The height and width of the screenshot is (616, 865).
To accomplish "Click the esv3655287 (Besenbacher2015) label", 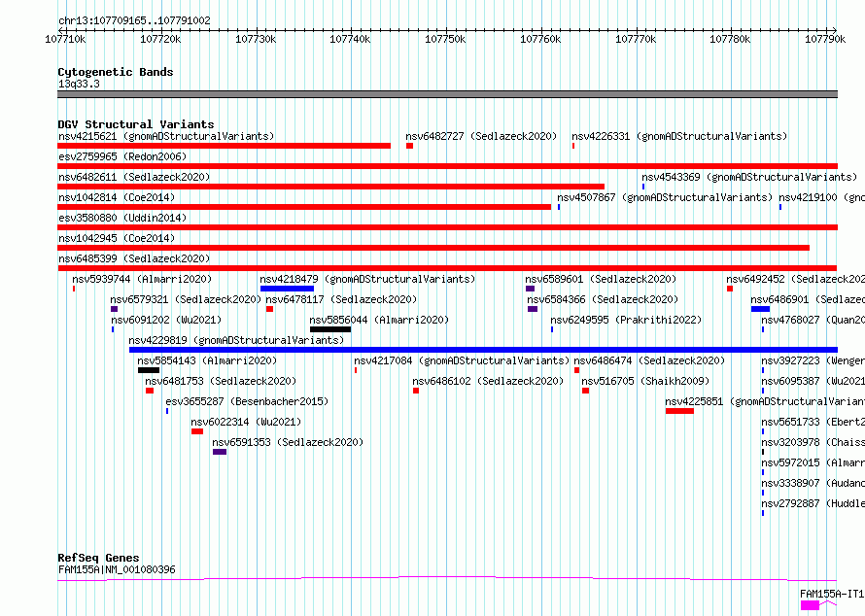I will tap(247, 401).
